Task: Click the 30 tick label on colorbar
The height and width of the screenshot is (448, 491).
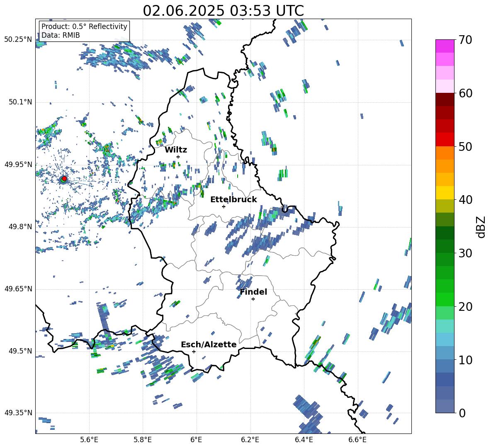Action: [465, 253]
